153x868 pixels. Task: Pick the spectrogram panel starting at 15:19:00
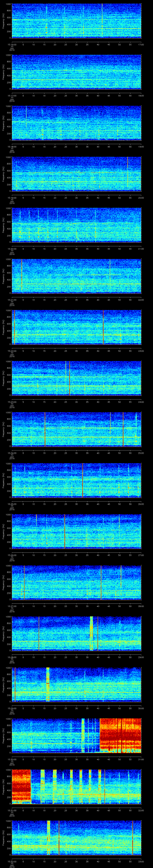click(x=77, y=174)
